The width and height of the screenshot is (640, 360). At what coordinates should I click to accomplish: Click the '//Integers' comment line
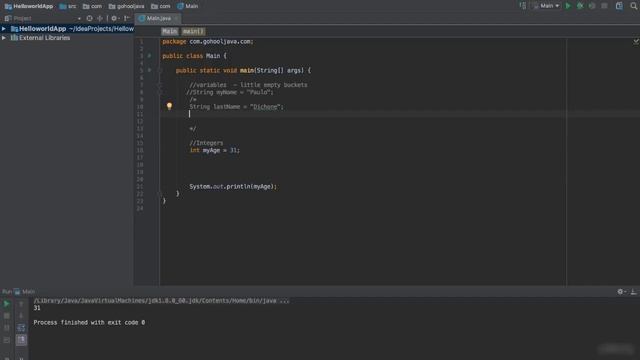[206, 143]
